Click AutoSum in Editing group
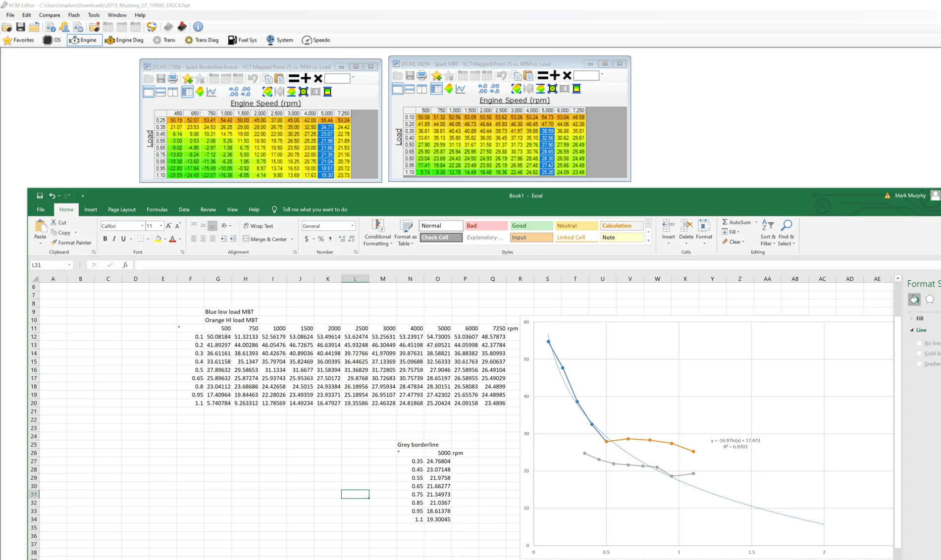Viewport: 941px width, 560px height. coord(736,222)
